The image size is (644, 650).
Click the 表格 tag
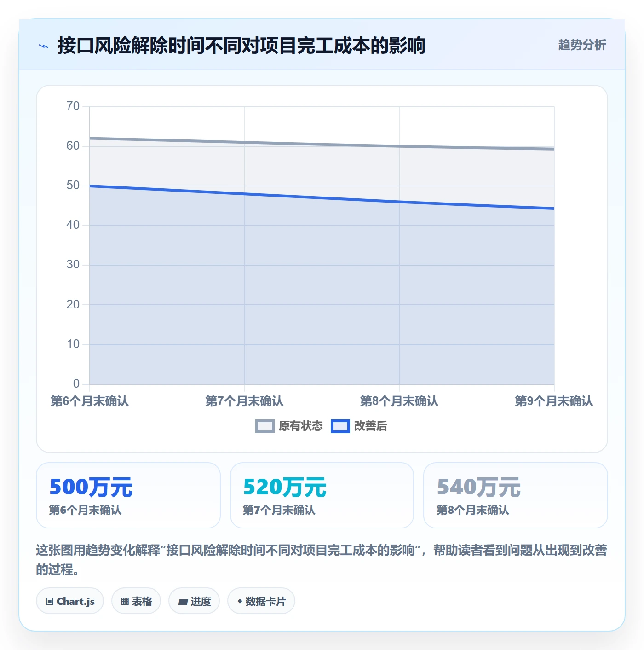(x=136, y=601)
